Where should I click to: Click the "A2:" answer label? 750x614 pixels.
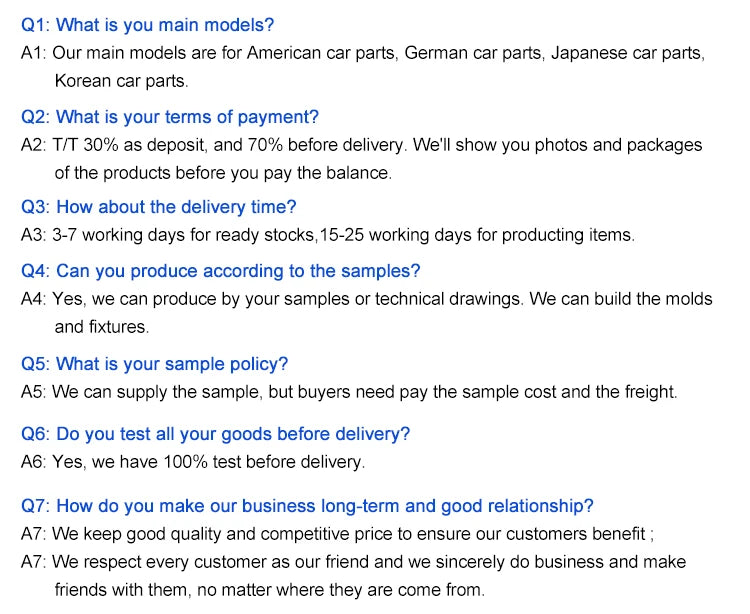tap(34, 145)
